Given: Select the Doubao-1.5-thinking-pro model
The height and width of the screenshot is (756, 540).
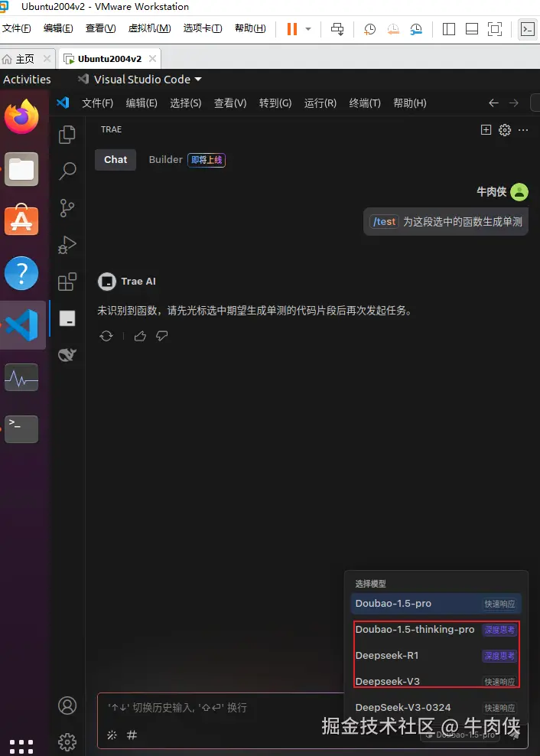Looking at the screenshot, I should (436, 630).
